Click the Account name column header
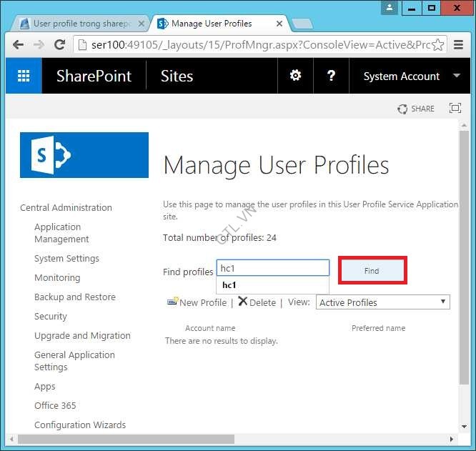 [x=210, y=328]
